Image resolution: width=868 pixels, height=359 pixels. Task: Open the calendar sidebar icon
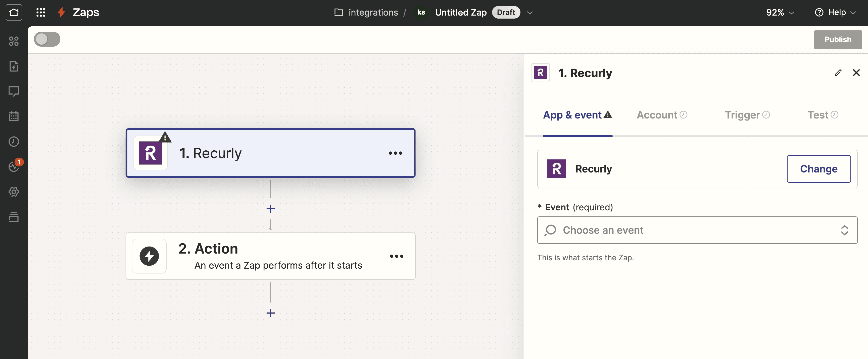tap(14, 116)
